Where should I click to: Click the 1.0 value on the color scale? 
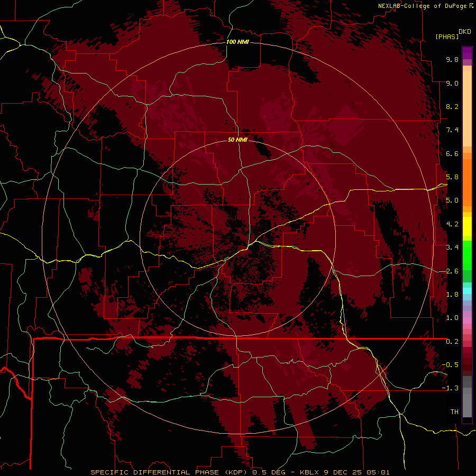point(452,318)
